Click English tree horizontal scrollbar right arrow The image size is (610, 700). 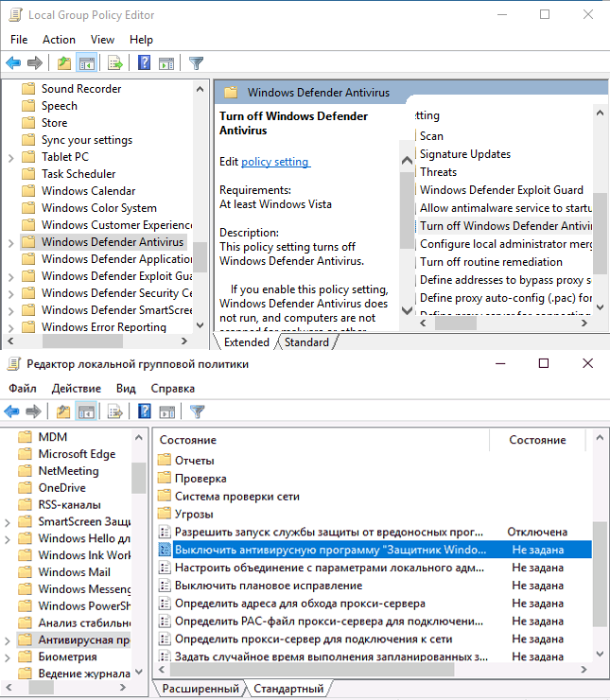point(183,341)
